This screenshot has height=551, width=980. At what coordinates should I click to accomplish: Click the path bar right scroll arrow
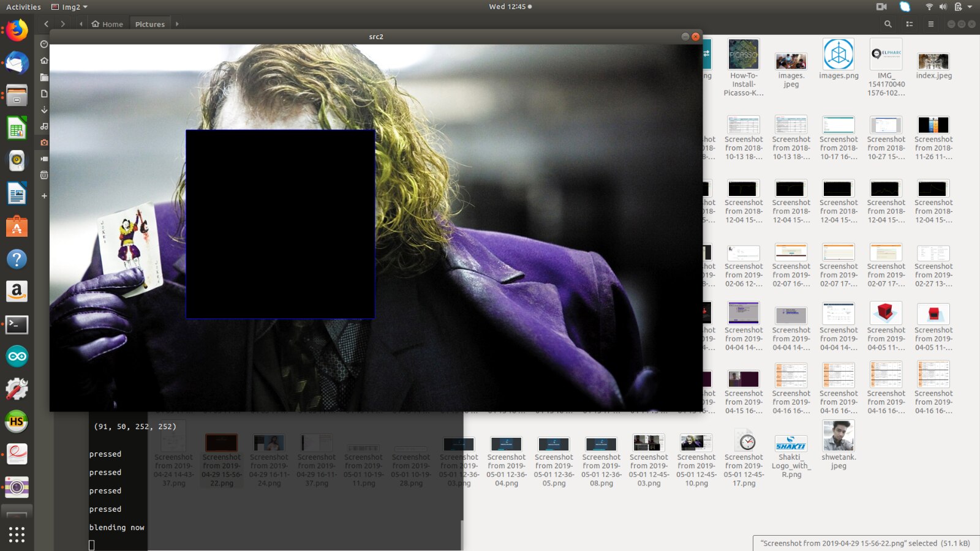(x=177, y=24)
